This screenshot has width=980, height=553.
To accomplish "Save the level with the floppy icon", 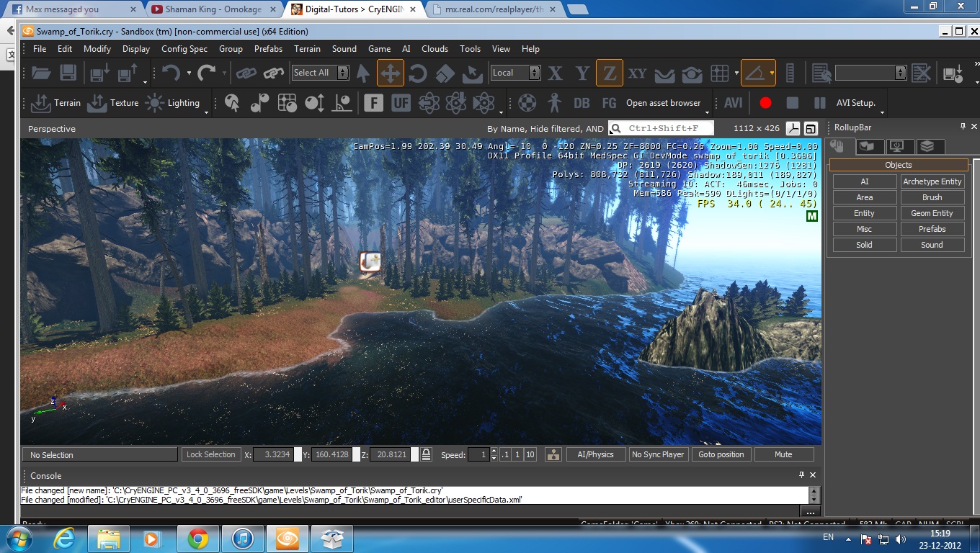I will tap(68, 73).
